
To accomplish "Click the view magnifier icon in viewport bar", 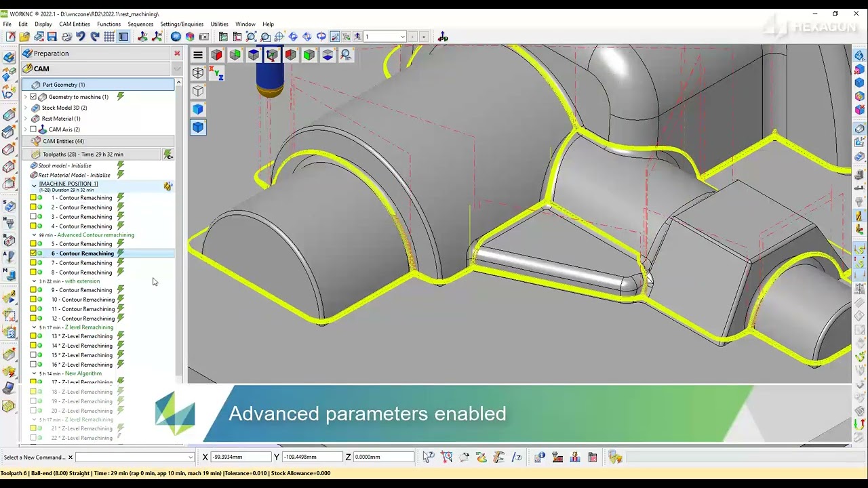I will pyautogui.click(x=346, y=55).
